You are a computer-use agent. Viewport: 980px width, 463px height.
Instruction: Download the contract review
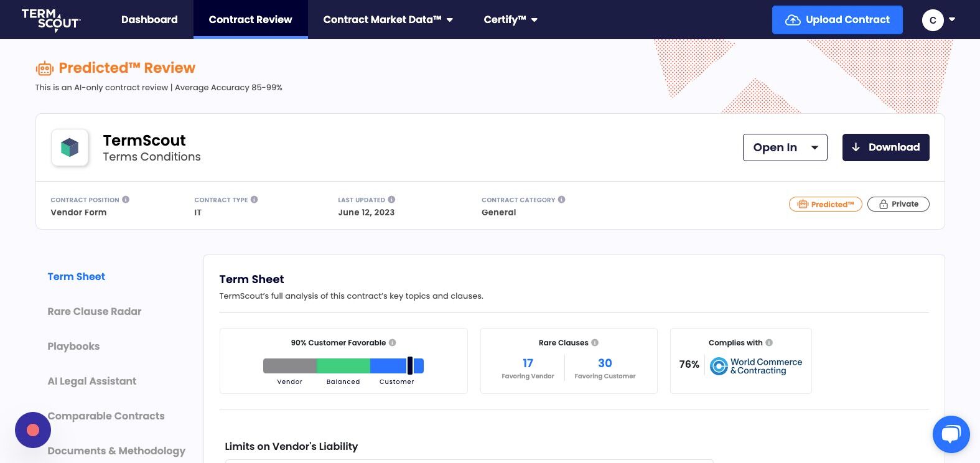(885, 147)
